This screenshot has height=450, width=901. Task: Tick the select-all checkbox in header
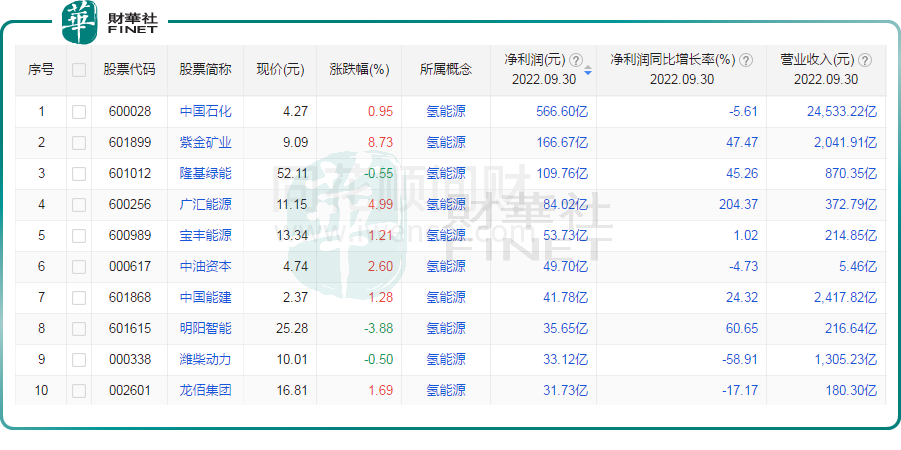pyautogui.click(x=79, y=70)
